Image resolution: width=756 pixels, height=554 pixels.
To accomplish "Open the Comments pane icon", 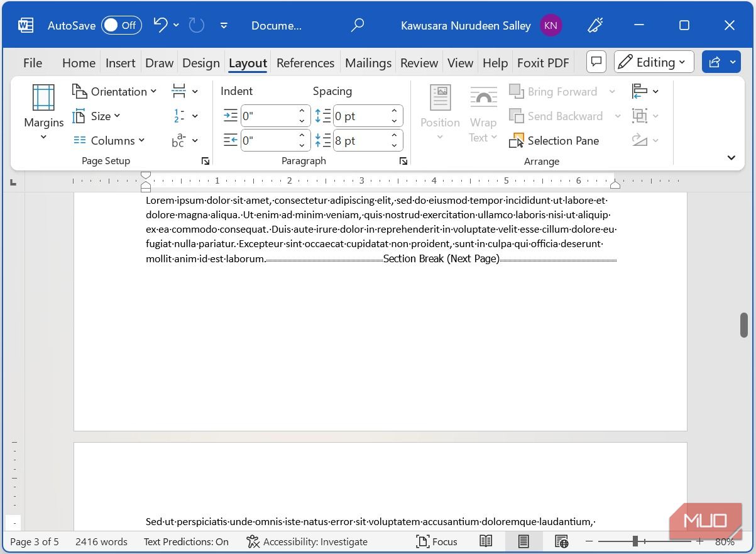I will pos(596,62).
